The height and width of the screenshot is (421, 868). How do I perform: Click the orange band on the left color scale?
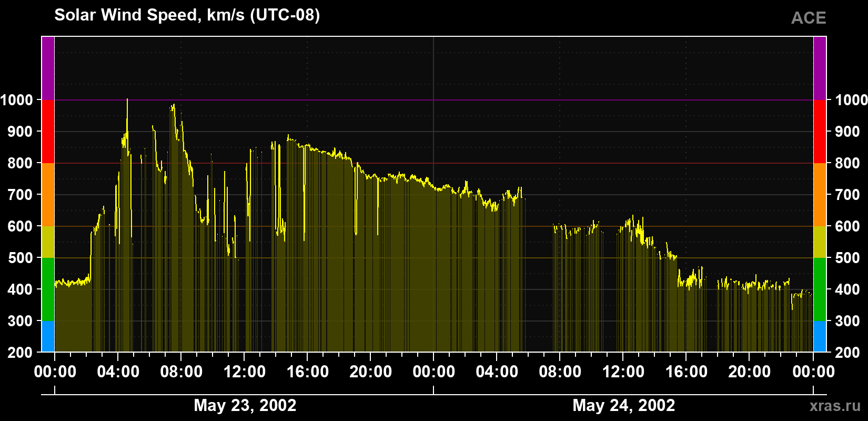click(x=48, y=195)
